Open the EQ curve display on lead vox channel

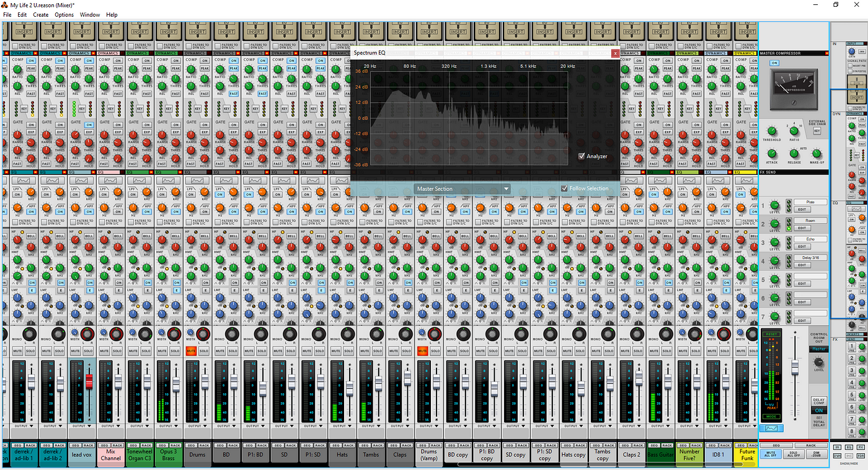pyautogui.click(x=83, y=180)
